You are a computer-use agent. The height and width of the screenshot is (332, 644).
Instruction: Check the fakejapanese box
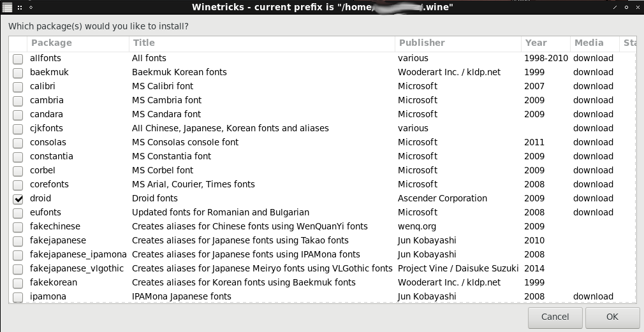point(18,241)
